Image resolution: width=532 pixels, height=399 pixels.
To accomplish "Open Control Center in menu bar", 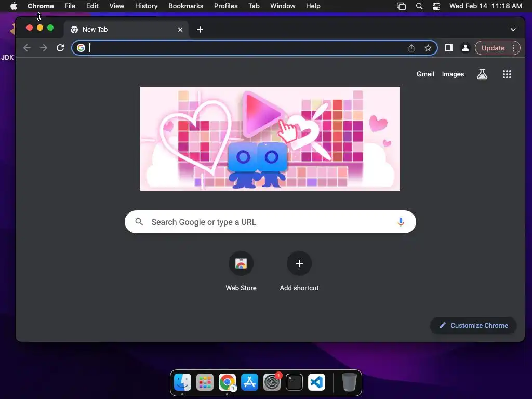I will 436,6.
